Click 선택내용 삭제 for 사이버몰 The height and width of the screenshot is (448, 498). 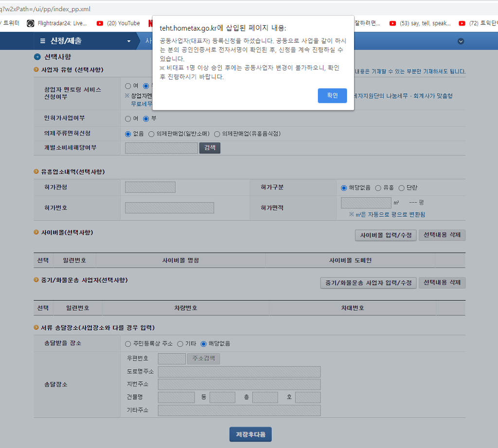[442, 235]
